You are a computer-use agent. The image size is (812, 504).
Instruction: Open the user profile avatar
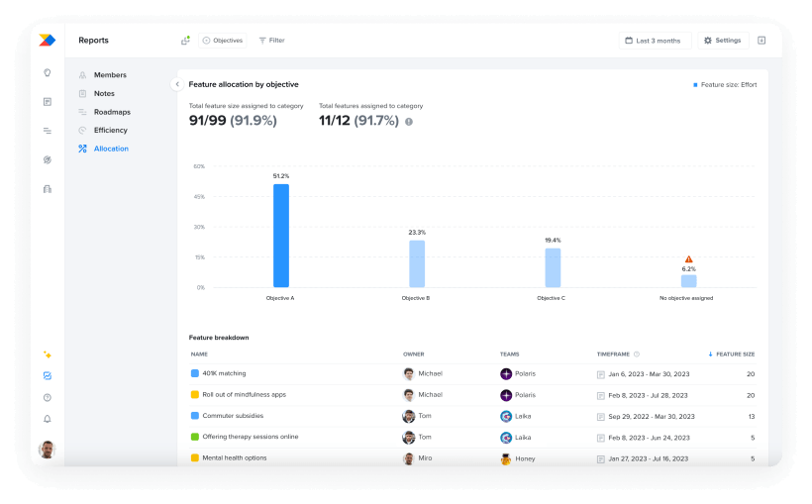tap(48, 450)
